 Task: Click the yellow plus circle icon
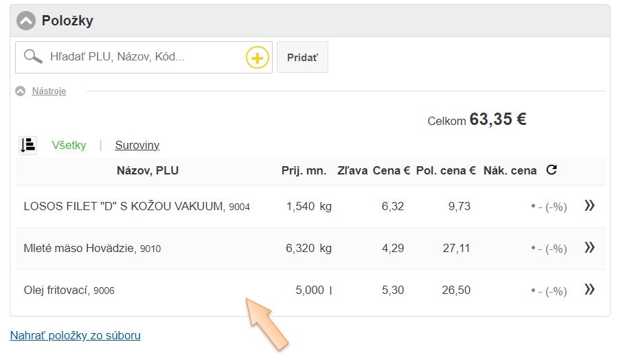click(257, 58)
